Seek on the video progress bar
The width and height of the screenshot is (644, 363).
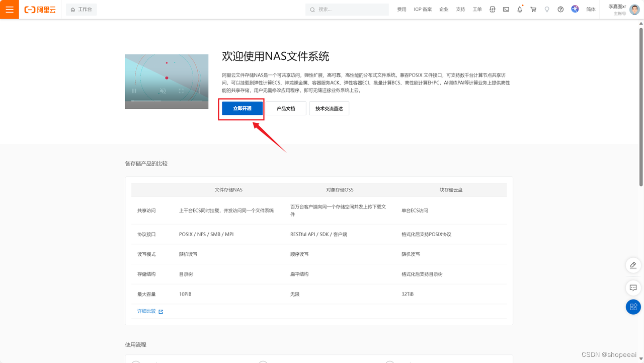point(167,101)
